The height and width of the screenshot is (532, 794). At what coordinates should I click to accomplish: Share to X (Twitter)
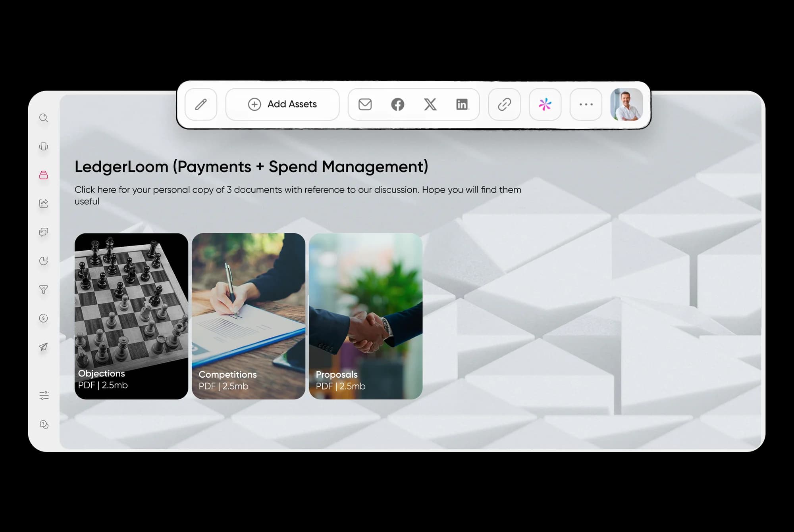(x=430, y=104)
